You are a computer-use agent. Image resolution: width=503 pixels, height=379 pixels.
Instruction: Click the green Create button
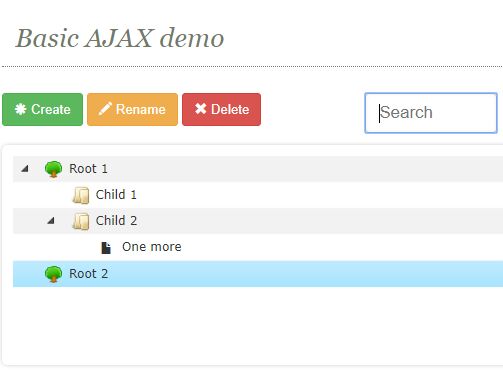click(x=42, y=109)
